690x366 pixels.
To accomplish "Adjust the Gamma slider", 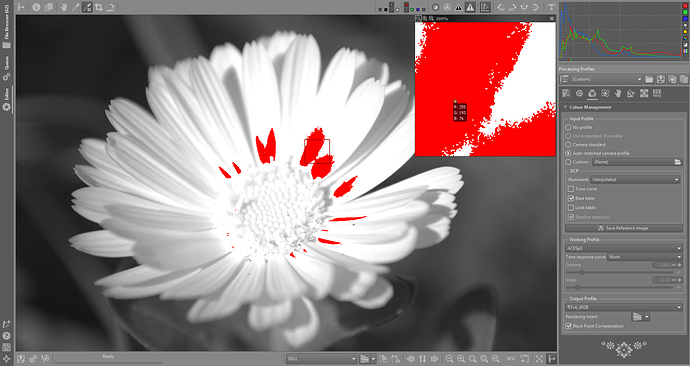I will pyautogui.click(x=582, y=272).
